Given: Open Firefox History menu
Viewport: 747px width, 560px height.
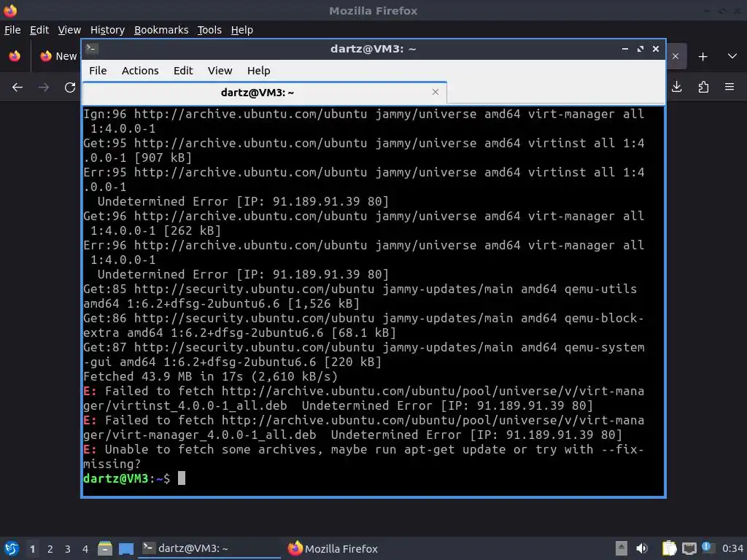Looking at the screenshot, I should point(107,30).
